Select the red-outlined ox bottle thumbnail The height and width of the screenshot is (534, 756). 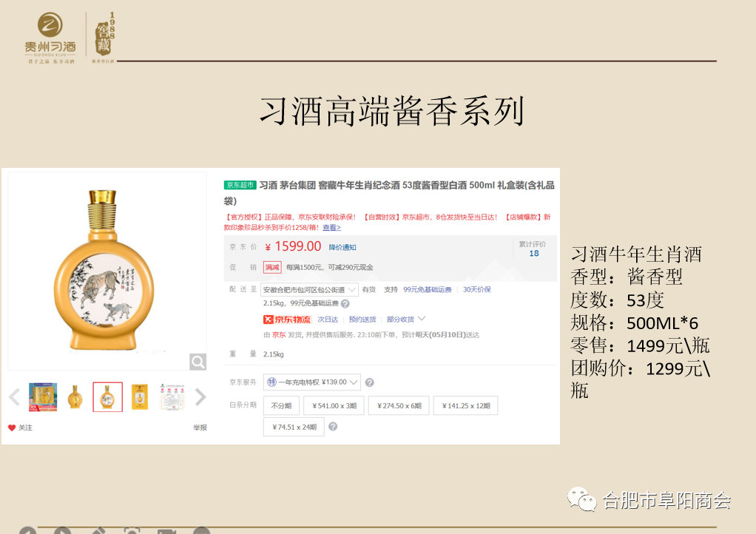click(107, 397)
